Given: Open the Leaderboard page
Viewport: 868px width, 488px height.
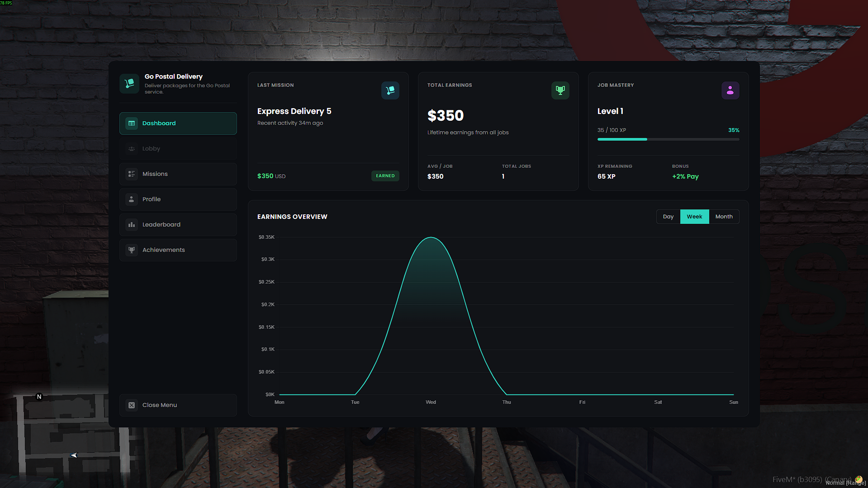Looking at the screenshot, I should click(178, 225).
